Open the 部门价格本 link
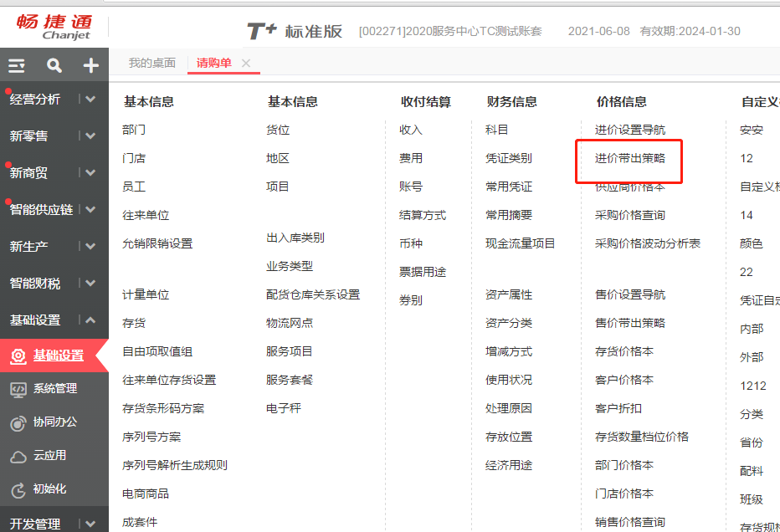Screen dimensions: 780x532 [x=624, y=465]
